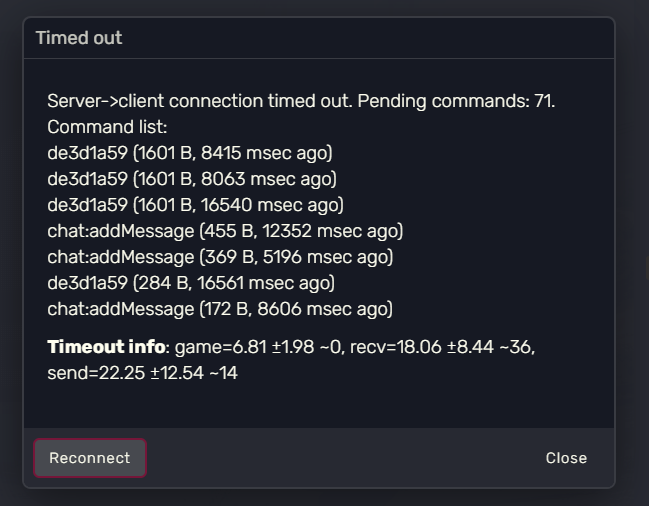Click the "Pending commands: 71." text
This screenshot has height=506, width=649.
click(x=457, y=101)
